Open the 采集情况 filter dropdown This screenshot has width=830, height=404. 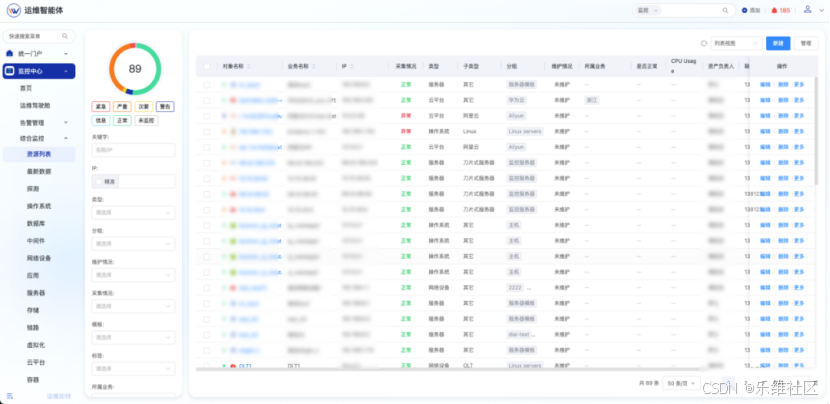click(133, 306)
